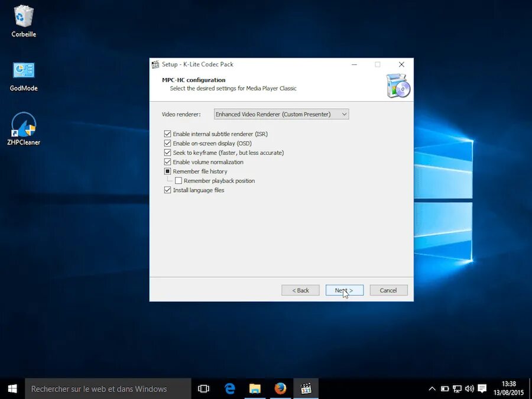
Task: Close the K-Lite setup window
Action: 401,64
